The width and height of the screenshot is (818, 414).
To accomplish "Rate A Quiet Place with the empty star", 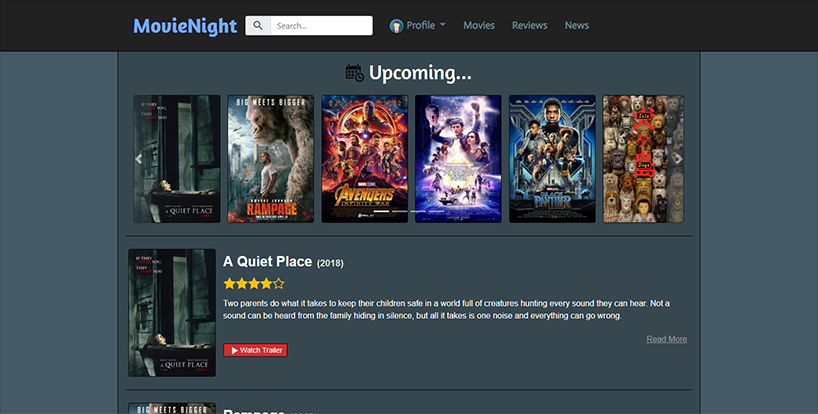I will 279,284.
